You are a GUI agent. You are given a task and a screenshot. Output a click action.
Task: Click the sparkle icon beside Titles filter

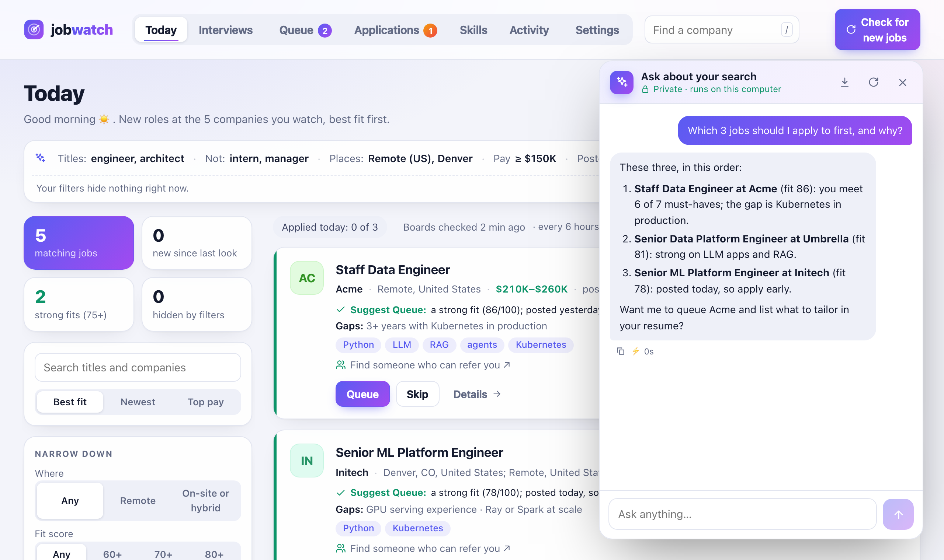click(x=41, y=158)
